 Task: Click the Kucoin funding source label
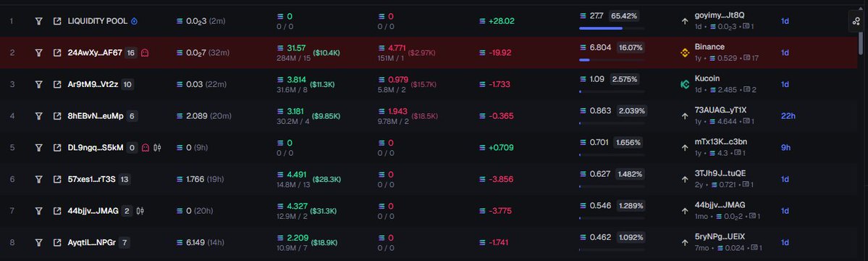[x=707, y=79]
